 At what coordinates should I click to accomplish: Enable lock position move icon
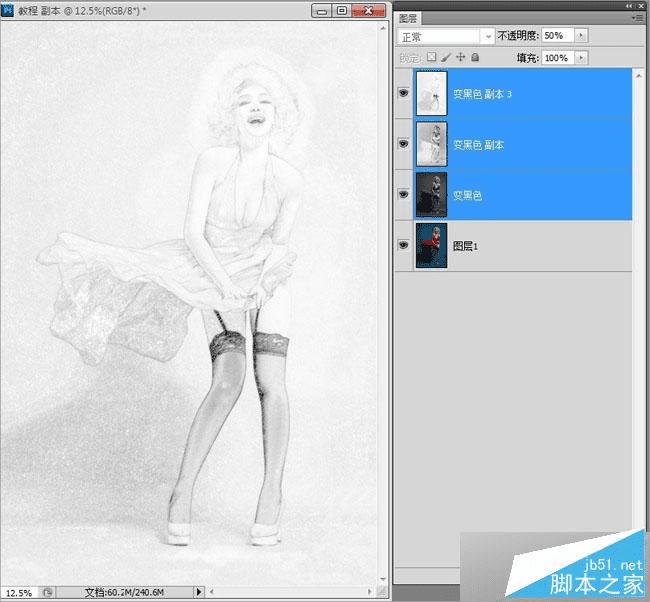tap(461, 57)
